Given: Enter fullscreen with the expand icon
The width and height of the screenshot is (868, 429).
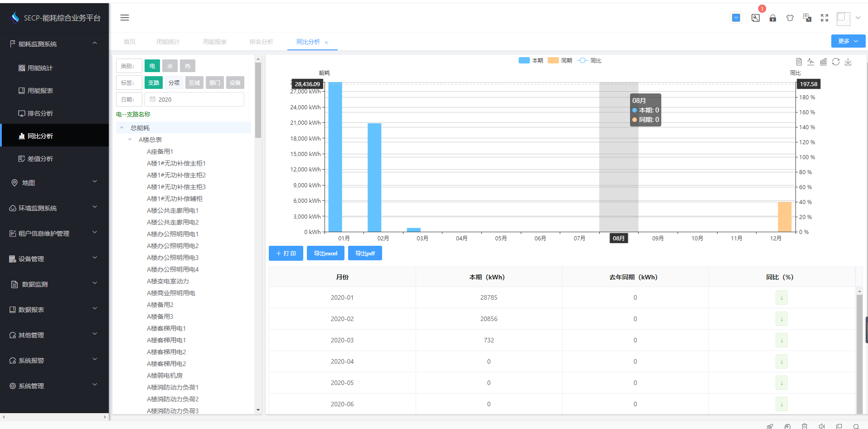Looking at the screenshot, I should (824, 18).
